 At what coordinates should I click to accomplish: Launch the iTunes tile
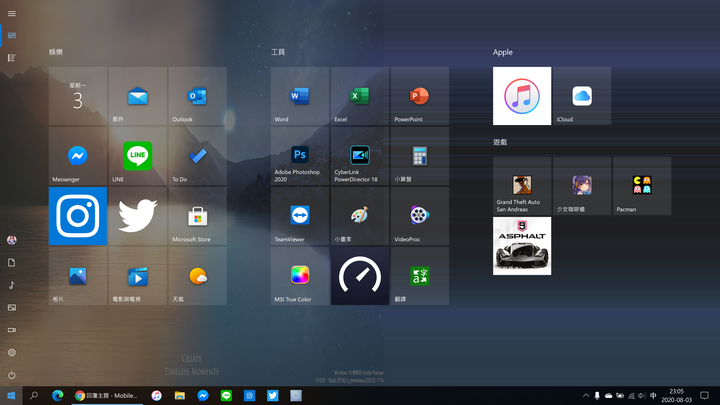click(522, 96)
